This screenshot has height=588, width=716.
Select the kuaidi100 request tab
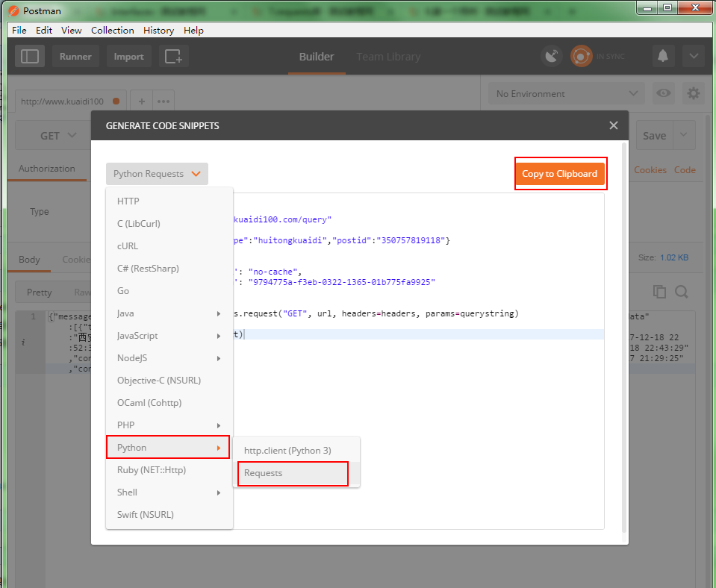[x=70, y=101]
